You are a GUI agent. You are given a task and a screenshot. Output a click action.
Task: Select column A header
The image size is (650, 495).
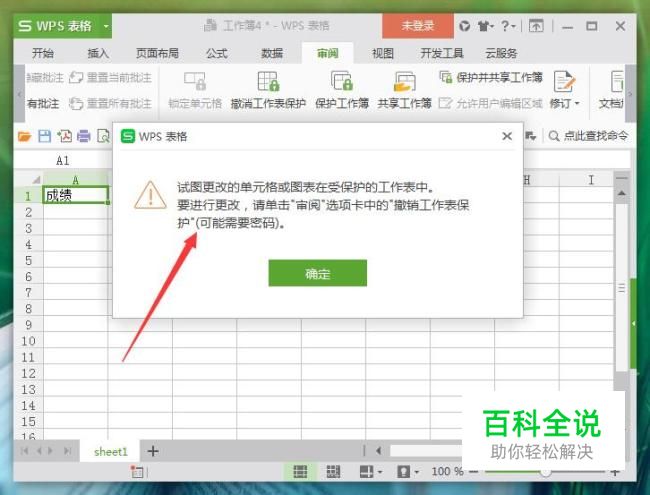75,180
